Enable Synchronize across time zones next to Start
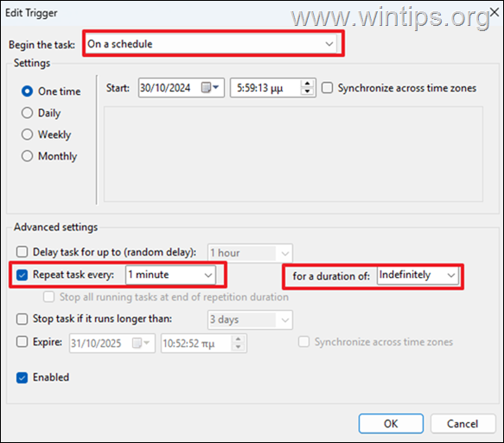The height and width of the screenshot is (443, 504). click(x=328, y=87)
